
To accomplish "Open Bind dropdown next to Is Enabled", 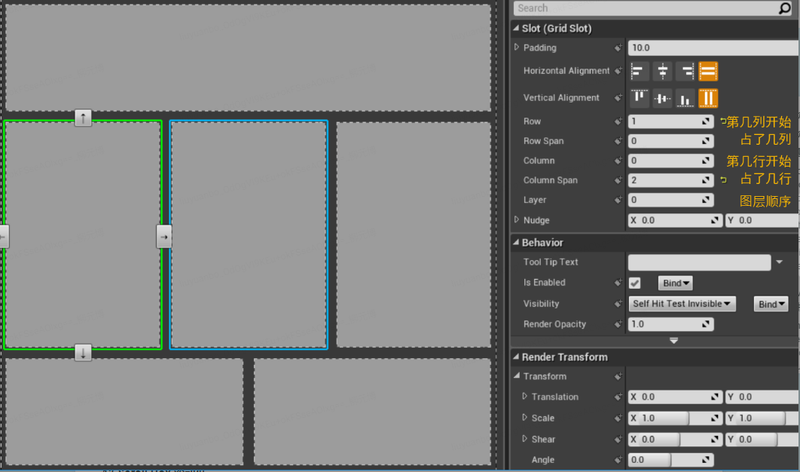I will tap(675, 283).
